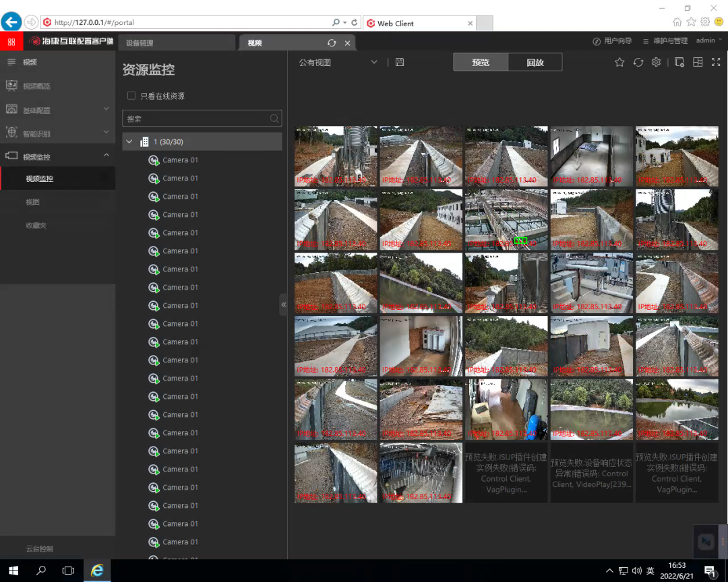Click the 搜索 resource search field
Screen dimensions: 728x582
(x=195, y=119)
